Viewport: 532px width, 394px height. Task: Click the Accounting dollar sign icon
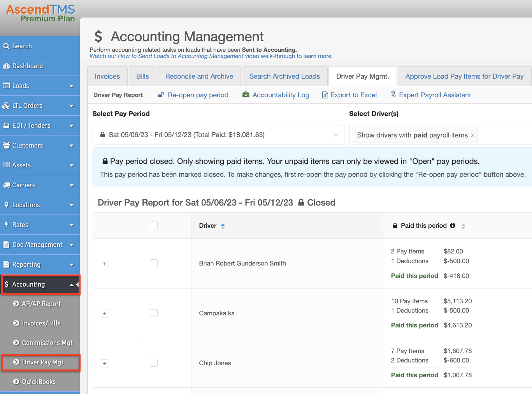pos(6,284)
